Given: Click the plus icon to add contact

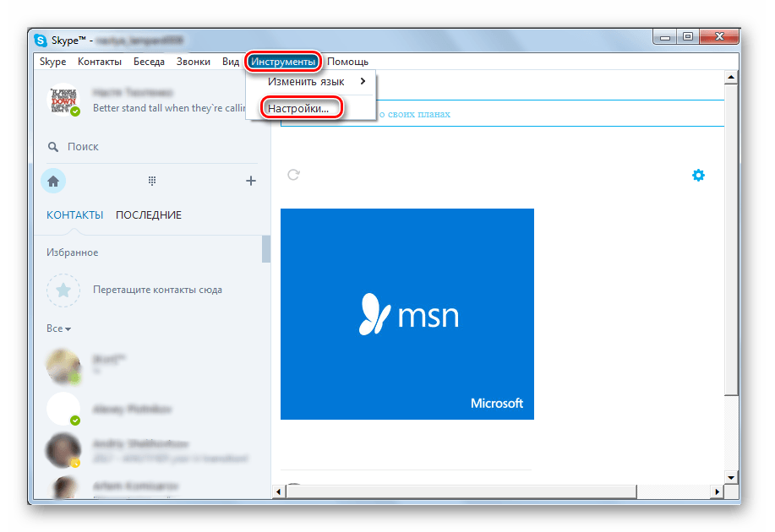Looking at the screenshot, I should (250, 181).
